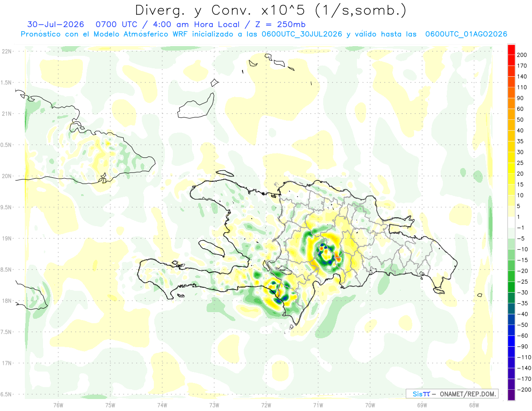Viewport: 532px width, 411px height.
Task: Click the '71W' longitude label
Action: (x=318, y=405)
